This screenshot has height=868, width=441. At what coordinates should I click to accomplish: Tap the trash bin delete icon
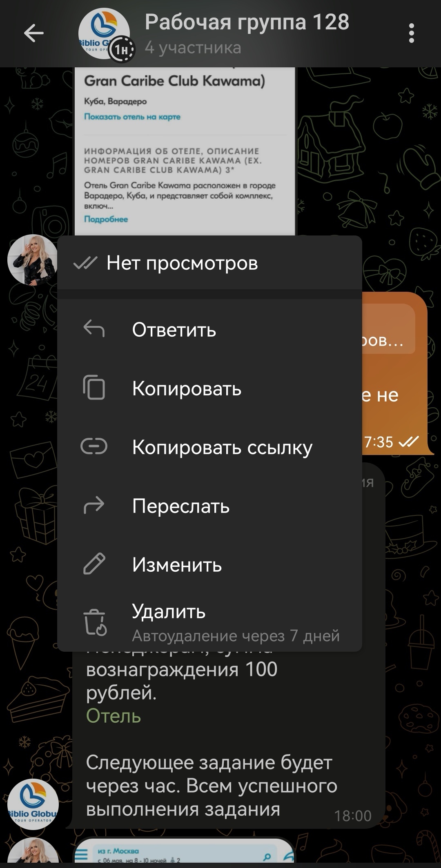pos(95,623)
